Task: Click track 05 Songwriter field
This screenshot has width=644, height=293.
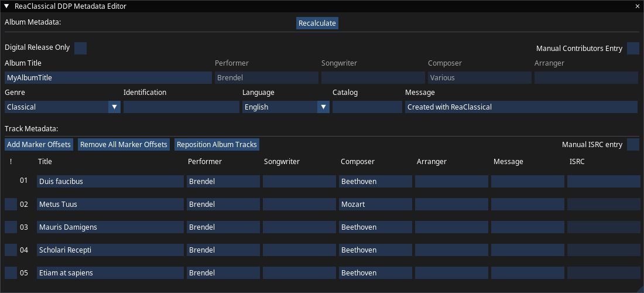Action: [299, 272]
